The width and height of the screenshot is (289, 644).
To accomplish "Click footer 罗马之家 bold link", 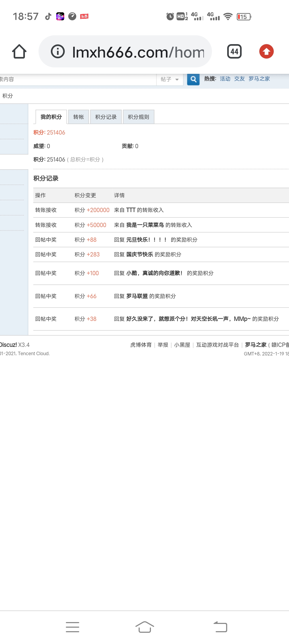I will [256, 345].
